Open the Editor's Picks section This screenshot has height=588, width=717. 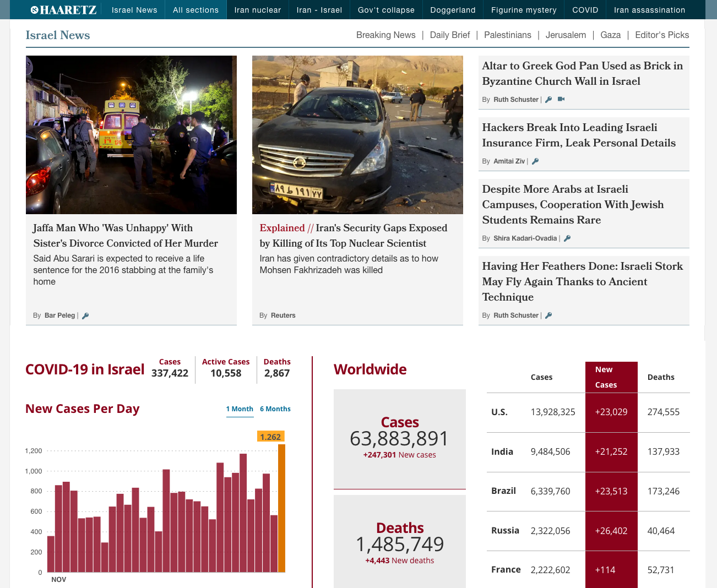point(662,35)
